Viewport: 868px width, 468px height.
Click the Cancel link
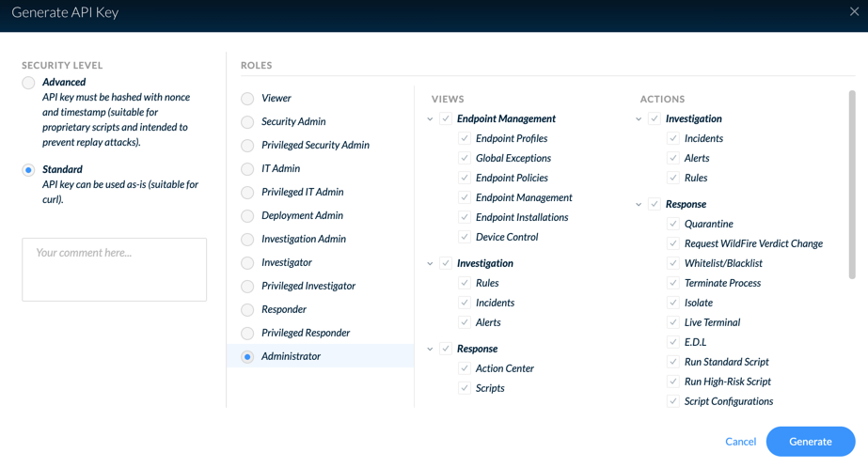point(741,442)
